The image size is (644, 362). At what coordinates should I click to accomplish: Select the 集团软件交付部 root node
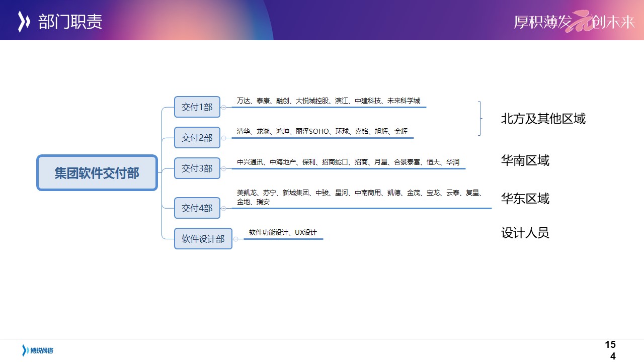[97, 173]
